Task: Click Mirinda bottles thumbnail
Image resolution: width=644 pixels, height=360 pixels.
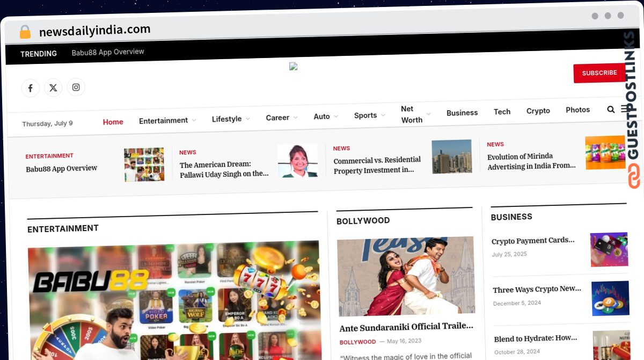Action: pos(605,153)
